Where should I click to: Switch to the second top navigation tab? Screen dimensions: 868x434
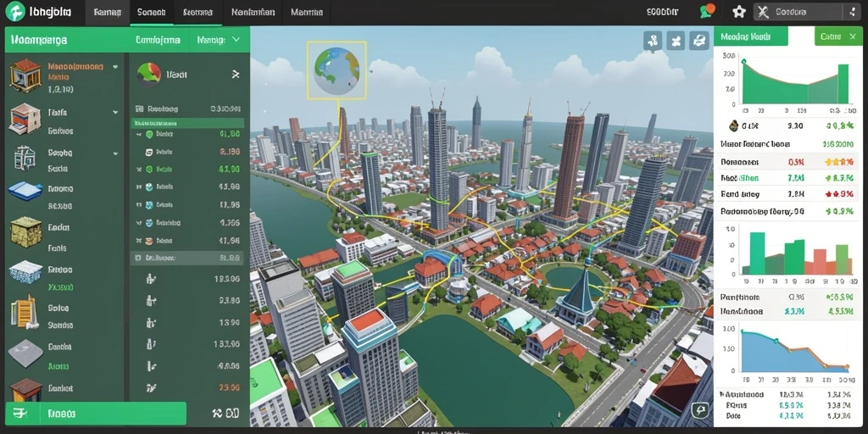[151, 12]
